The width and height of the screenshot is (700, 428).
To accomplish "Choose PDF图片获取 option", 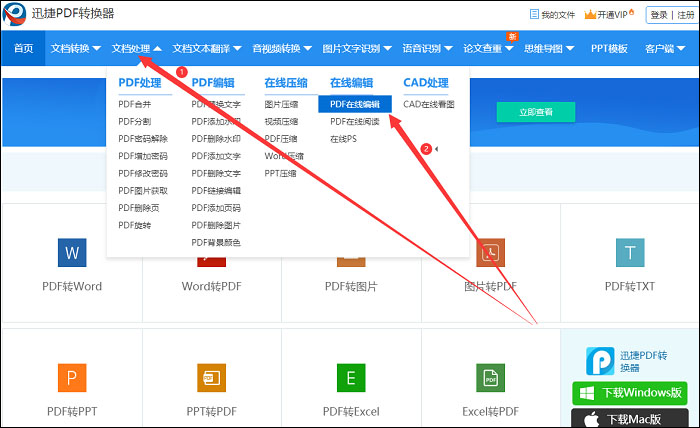I will click(x=143, y=191).
